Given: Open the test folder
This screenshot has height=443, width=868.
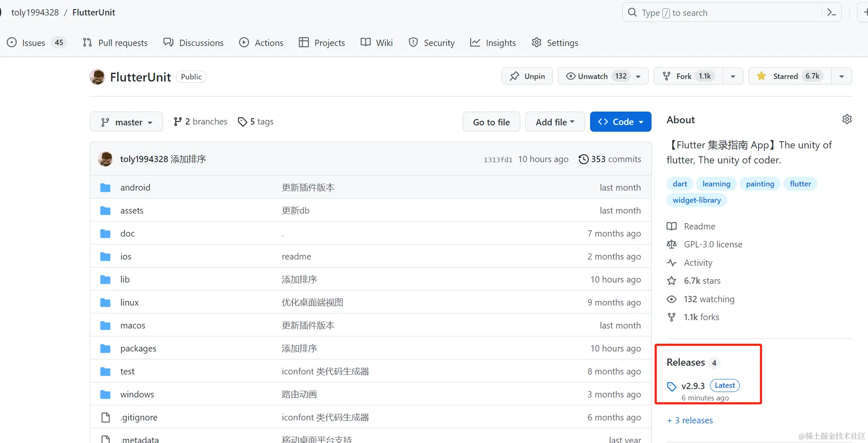Looking at the screenshot, I should 127,372.
